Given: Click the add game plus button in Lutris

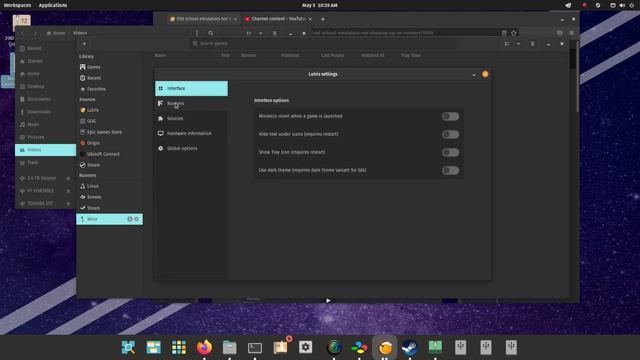Looking at the screenshot, I should (84, 44).
